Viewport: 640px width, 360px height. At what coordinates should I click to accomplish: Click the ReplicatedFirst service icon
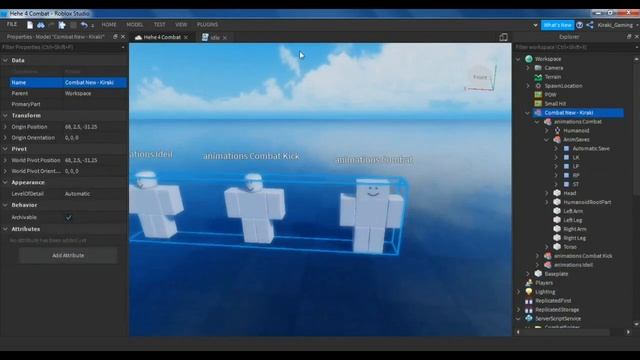tap(529, 301)
